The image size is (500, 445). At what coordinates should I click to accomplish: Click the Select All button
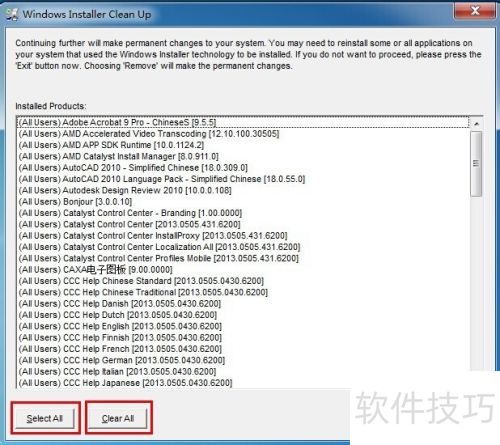(45, 418)
